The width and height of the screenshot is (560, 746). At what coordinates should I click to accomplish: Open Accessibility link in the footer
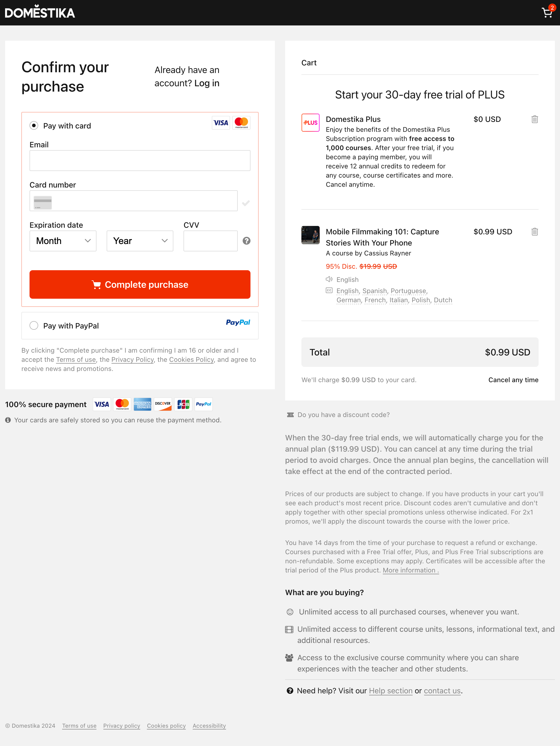pyautogui.click(x=209, y=726)
